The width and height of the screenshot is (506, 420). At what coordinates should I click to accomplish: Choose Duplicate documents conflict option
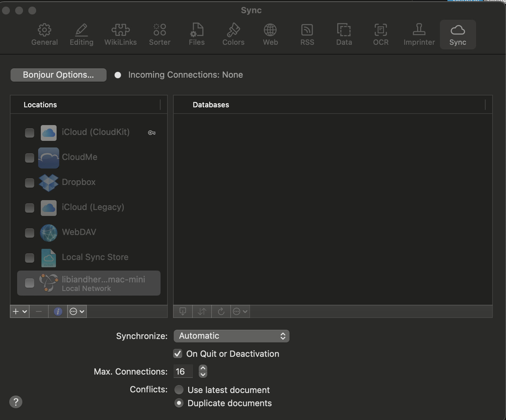(x=179, y=403)
